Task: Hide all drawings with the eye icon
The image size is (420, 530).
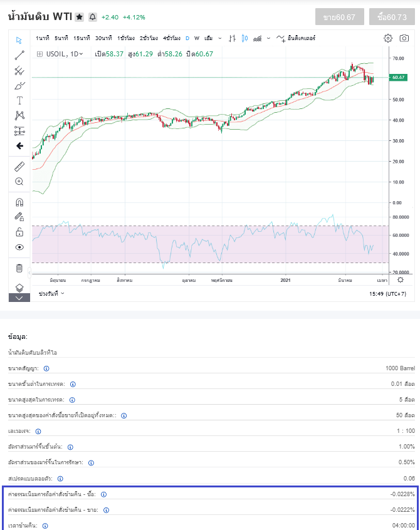Action: pyautogui.click(x=19, y=247)
